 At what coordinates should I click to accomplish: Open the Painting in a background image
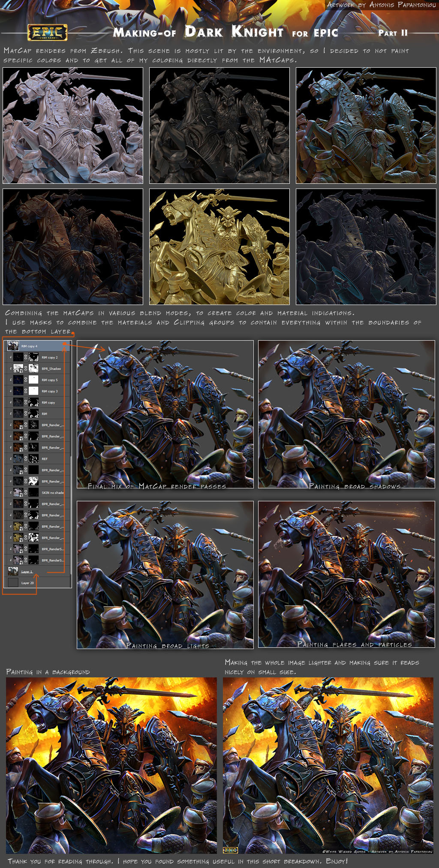click(x=111, y=765)
